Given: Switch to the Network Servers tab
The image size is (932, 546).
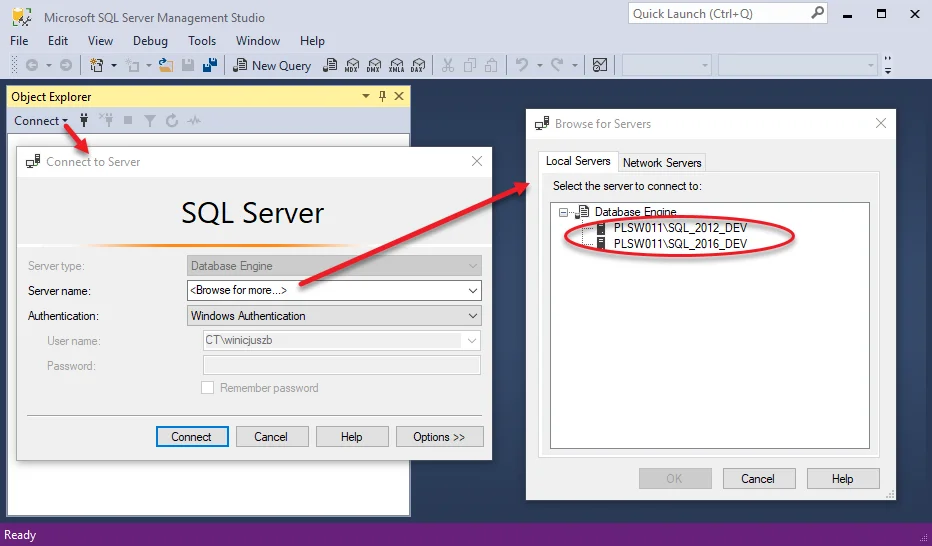Looking at the screenshot, I should click(x=662, y=163).
